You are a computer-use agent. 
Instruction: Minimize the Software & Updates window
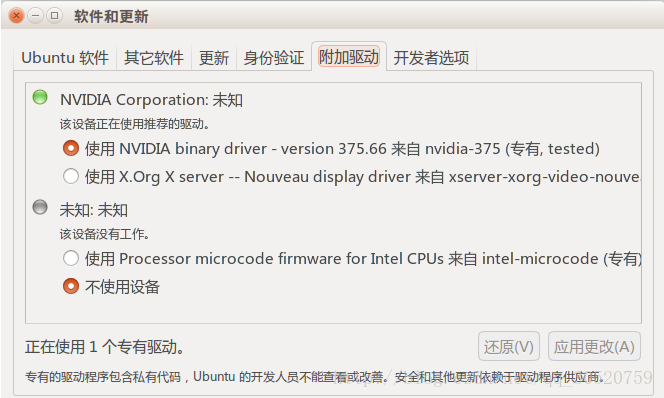(36, 16)
